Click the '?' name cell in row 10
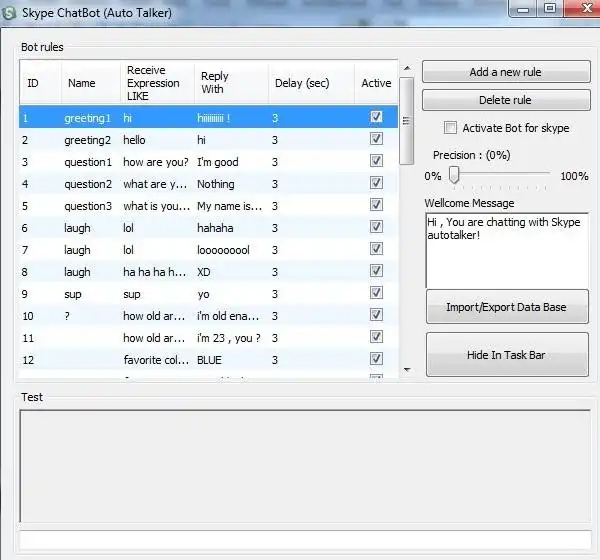600x560 pixels. pyautogui.click(x=67, y=316)
